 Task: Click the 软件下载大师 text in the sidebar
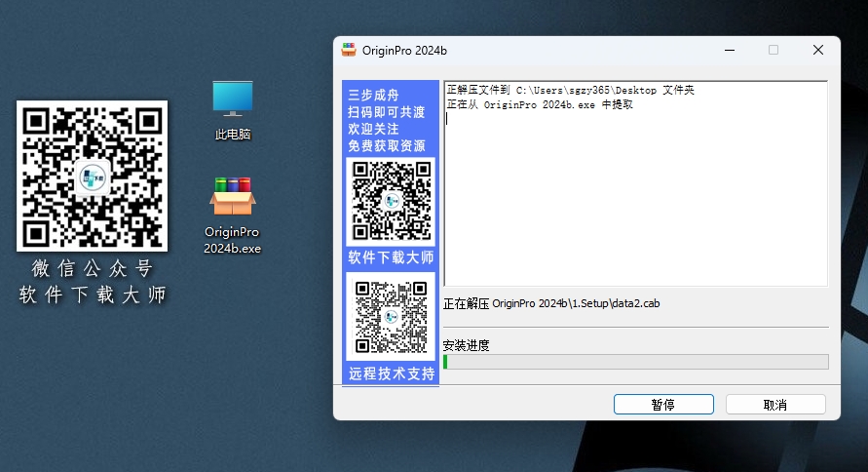391,257
